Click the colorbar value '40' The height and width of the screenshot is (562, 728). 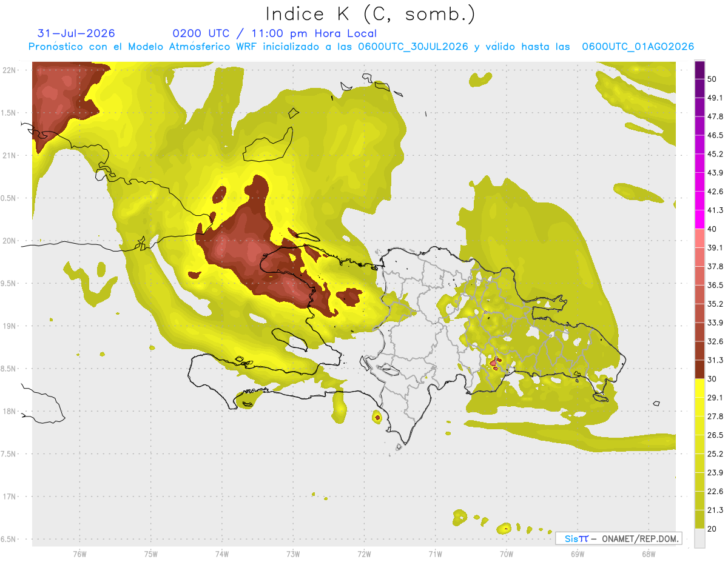point(712,229)
